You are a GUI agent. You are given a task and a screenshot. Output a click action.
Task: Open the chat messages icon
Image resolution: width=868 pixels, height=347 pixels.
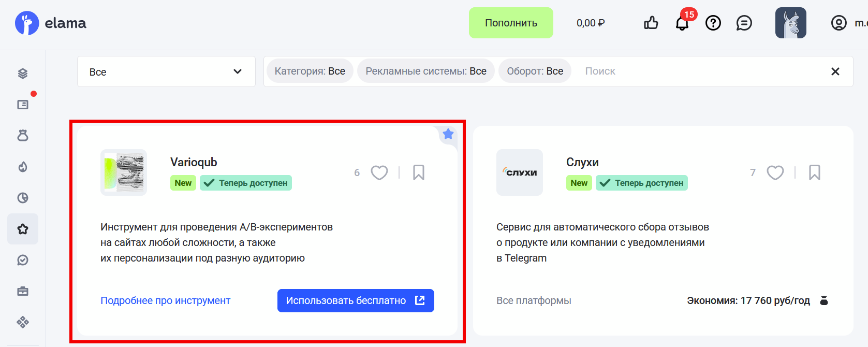point(744,23)
